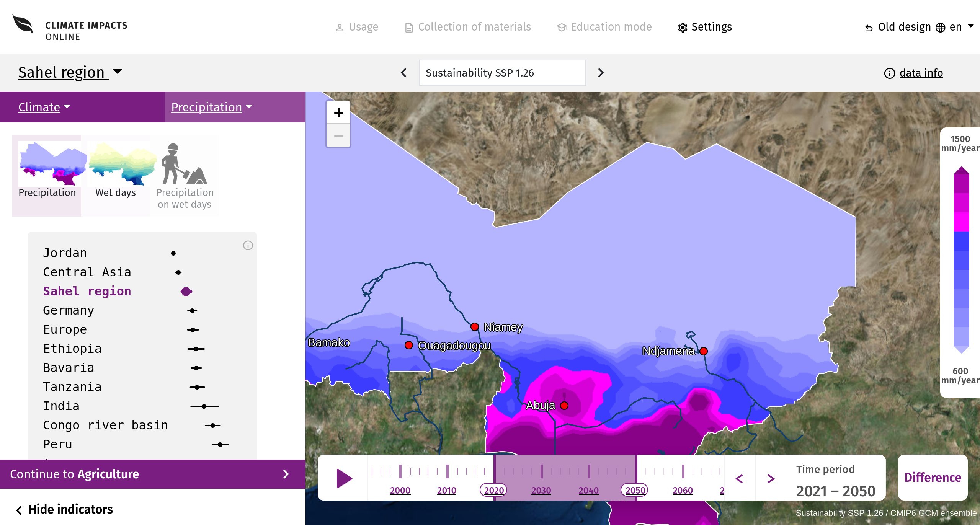This screenshot has height=525, width=980.
Task: Select Congo river basin in region list
Action: pos(106,425)
